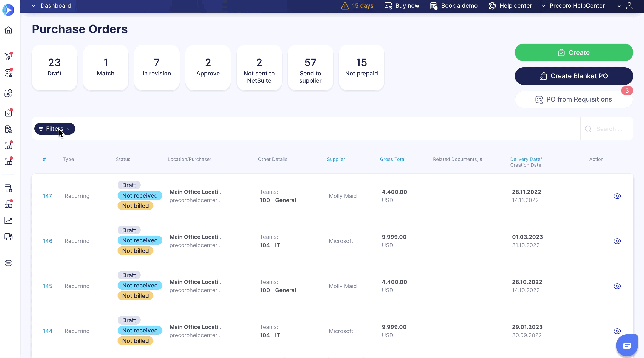The image size is (644, 358).
Task: View purchase order 146 eye icon
Action: [617, 241]
